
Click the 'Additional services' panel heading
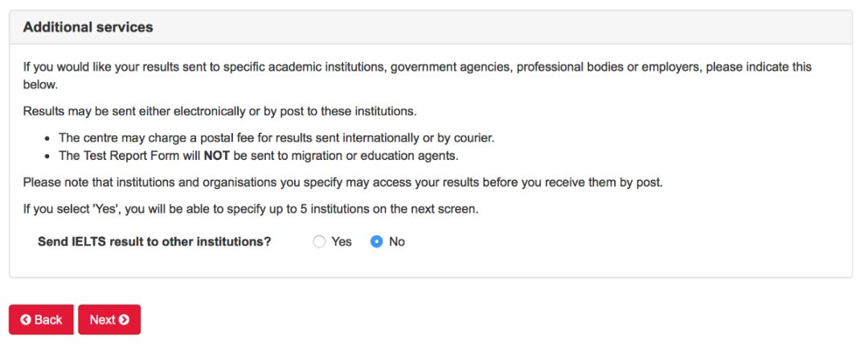pos(88,27)
